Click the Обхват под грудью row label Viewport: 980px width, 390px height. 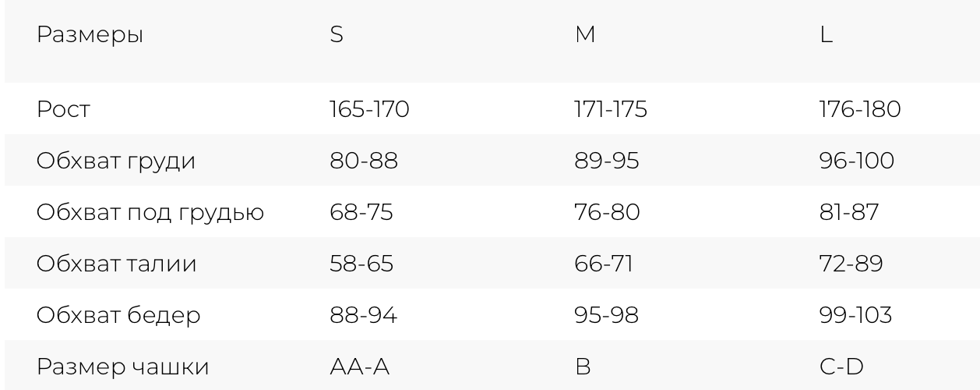[x=151, y=214]
